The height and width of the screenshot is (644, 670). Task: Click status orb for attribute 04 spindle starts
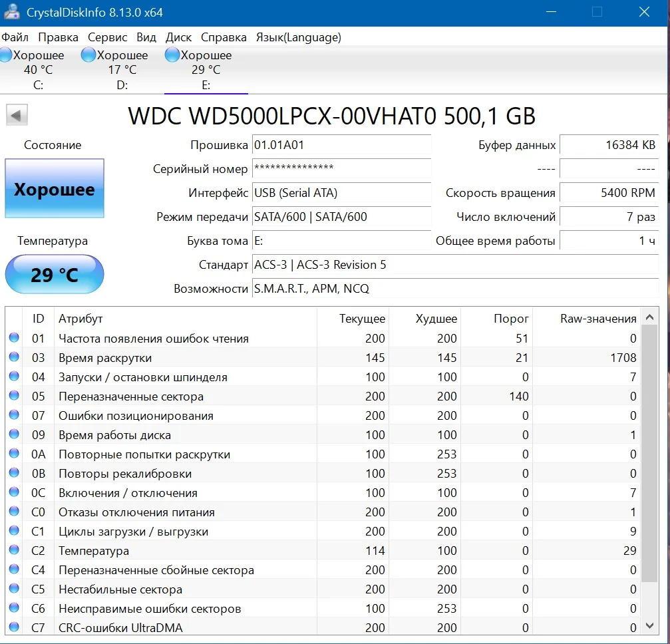click(14, 376)
